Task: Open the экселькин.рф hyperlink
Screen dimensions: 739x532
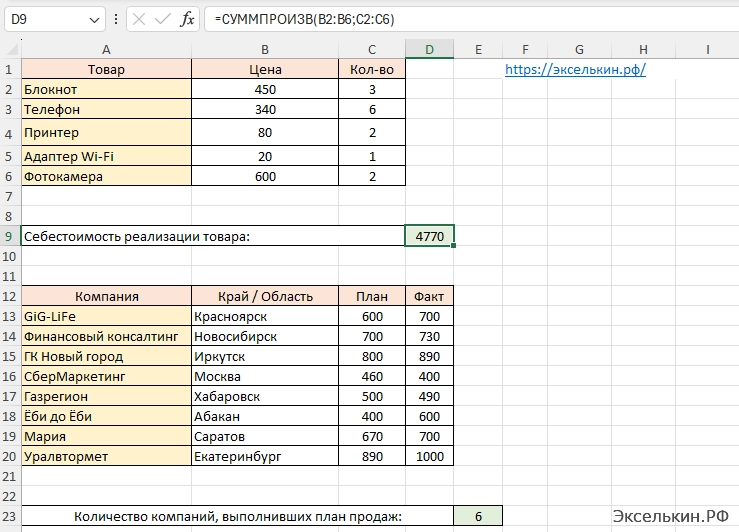Action: click(x=575, y=70)
